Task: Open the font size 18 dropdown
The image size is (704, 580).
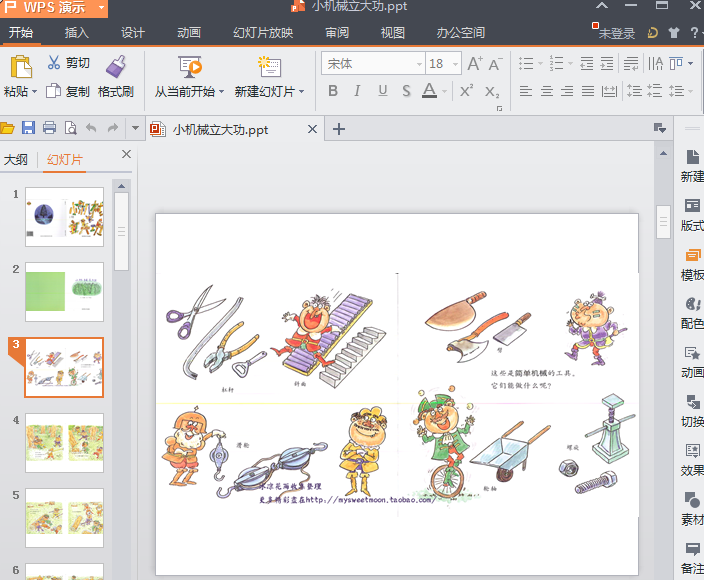Action: 455,64
